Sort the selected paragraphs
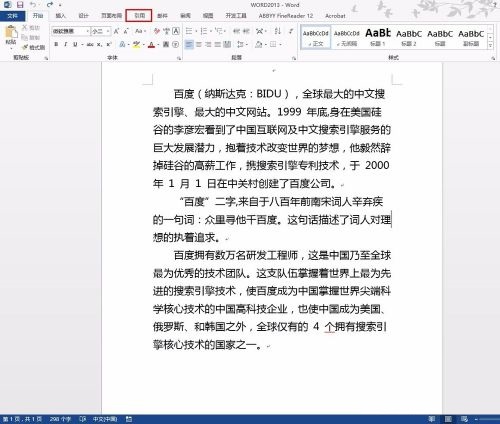500x424 pixels. click(x=278, y=31)
